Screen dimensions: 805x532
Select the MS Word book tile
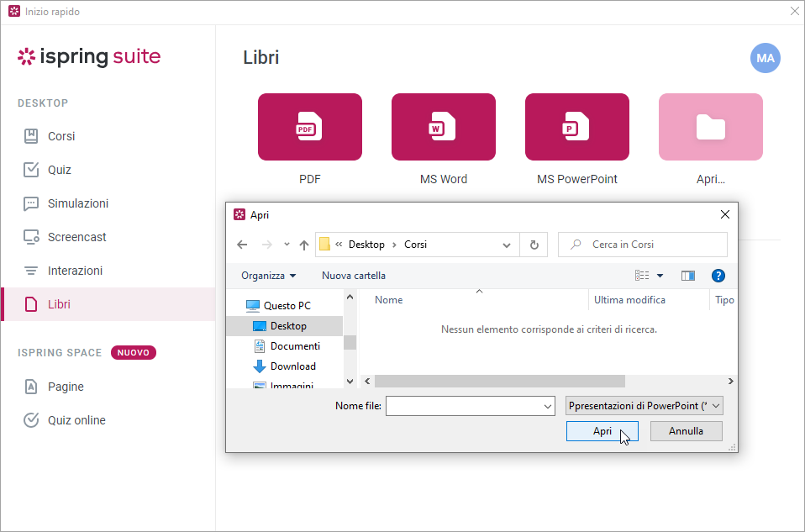click(443, 127)
